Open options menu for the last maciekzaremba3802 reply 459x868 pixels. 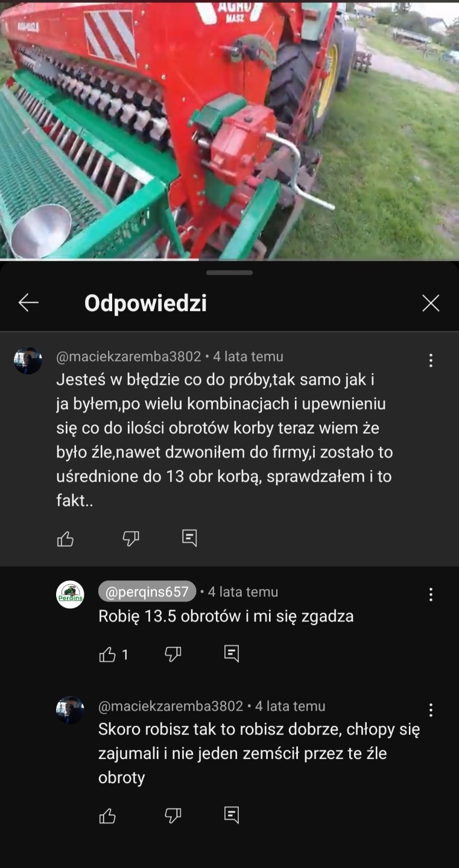tap(431, 710)
